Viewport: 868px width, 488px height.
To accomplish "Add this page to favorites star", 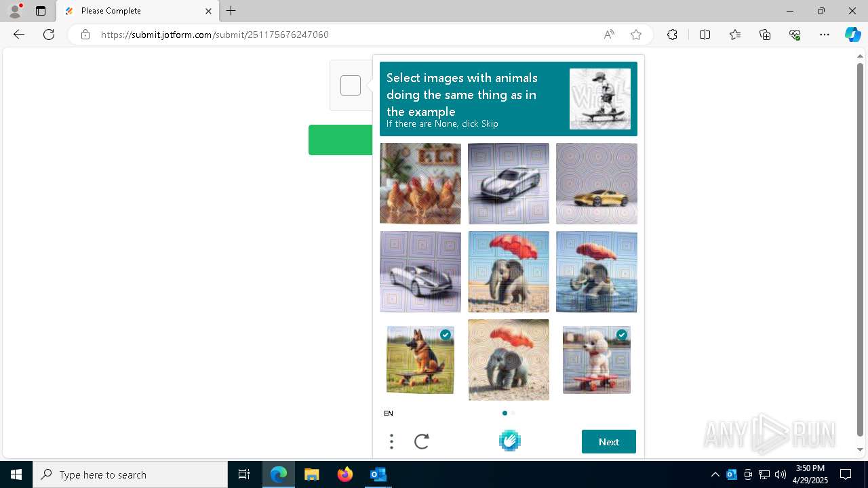I will click(x=636, y=35).
